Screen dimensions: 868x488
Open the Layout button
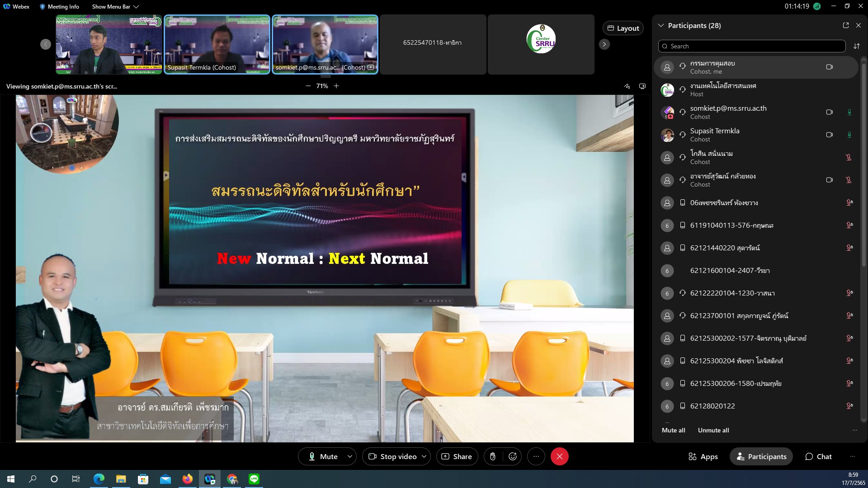pos(623,28)
